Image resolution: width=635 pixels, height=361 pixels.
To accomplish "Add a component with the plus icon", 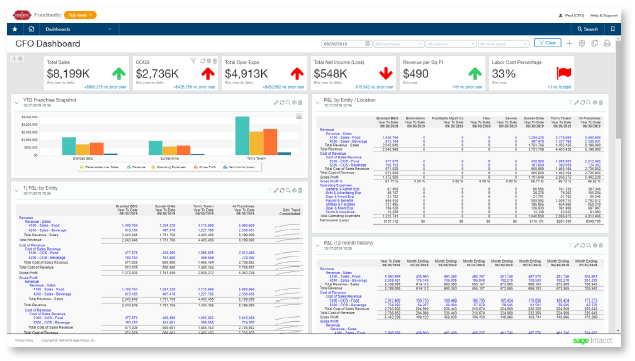I will [569, 43].
